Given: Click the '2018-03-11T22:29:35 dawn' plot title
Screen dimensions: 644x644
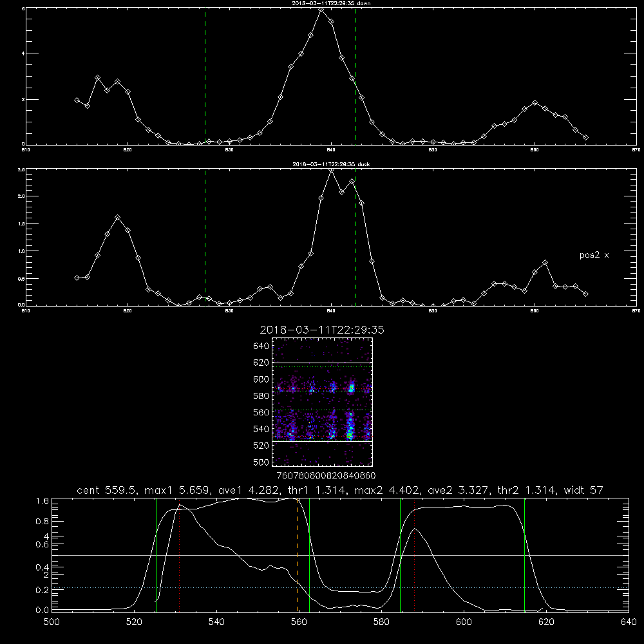Looking at the screenshot, I should point(331,3).
